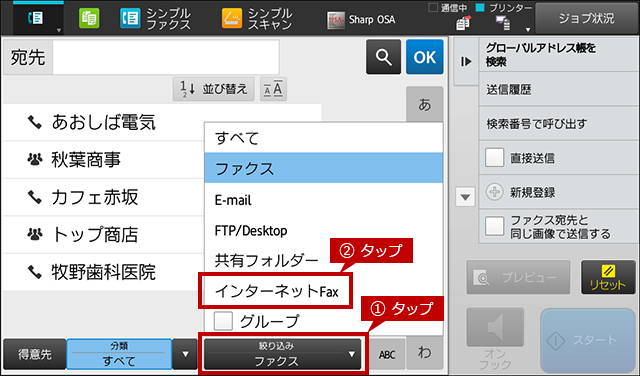640x376 pixels.
Task: Tap 新規登録 plus icon
Action: tap(494, 192)
